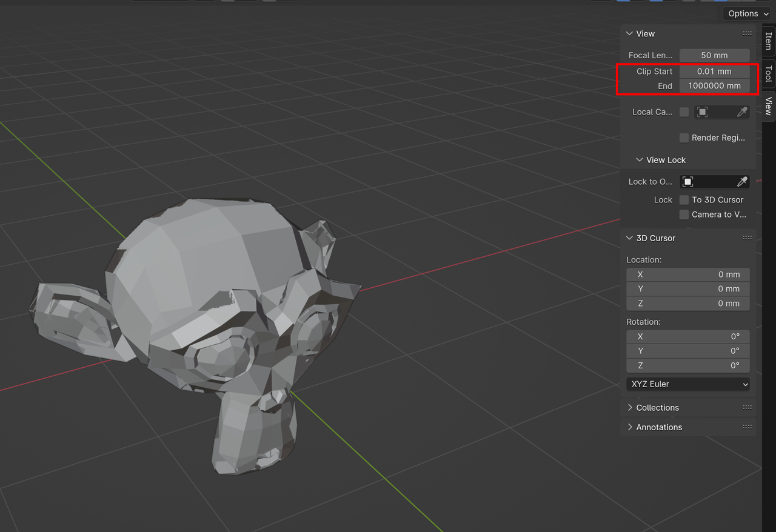776x532 pixels.
Task: Open the Options dropdown
Action: coord(746,14)
